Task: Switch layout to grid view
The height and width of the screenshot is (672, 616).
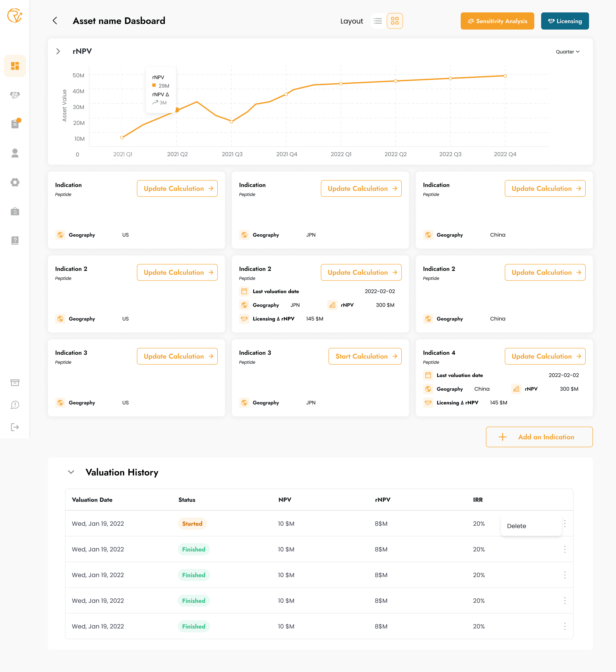Action: click(x=395, y=21)
